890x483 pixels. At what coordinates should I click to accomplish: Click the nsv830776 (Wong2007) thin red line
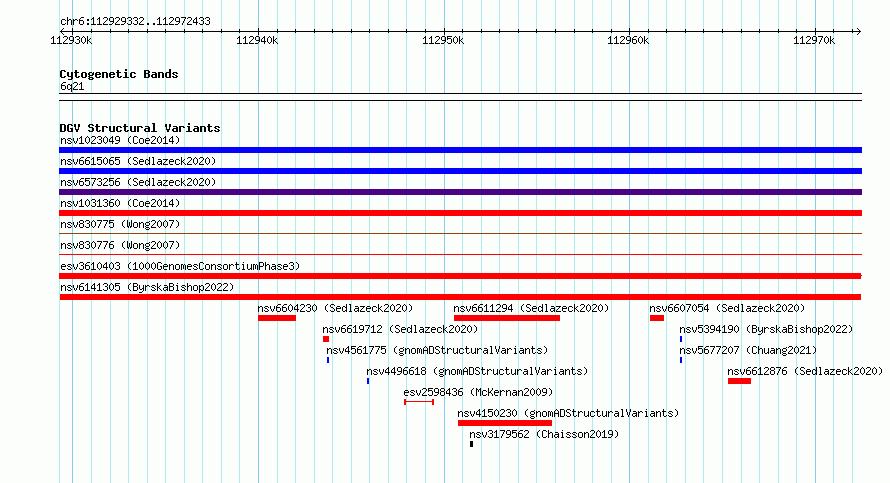pyautogui.click(x=460, y=254)
